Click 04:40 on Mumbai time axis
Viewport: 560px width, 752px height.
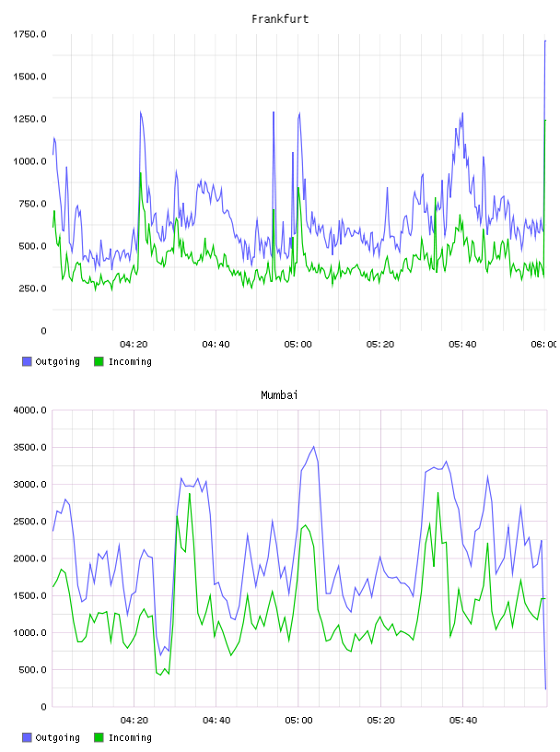[x=216, y=721]
